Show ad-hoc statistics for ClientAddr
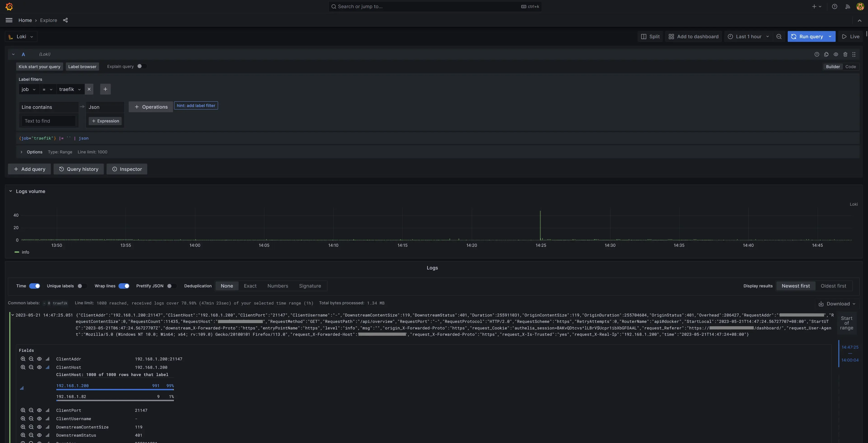This screenshot has height=443, width=868. 47,359
